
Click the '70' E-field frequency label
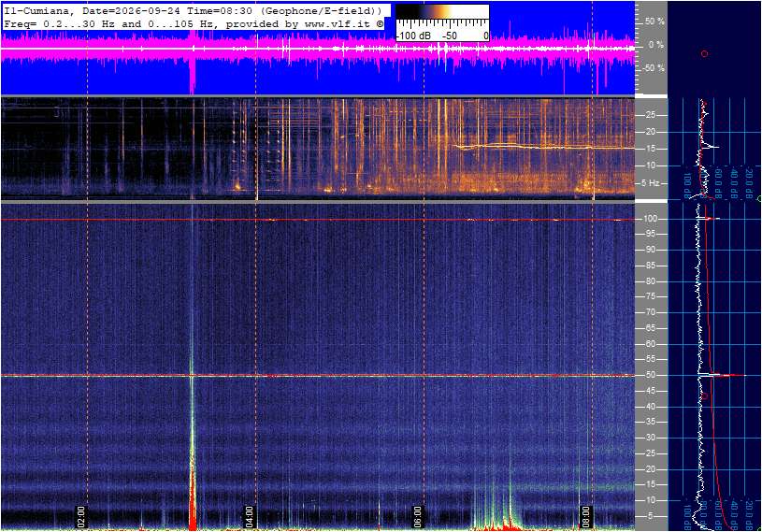click(650, 312)
